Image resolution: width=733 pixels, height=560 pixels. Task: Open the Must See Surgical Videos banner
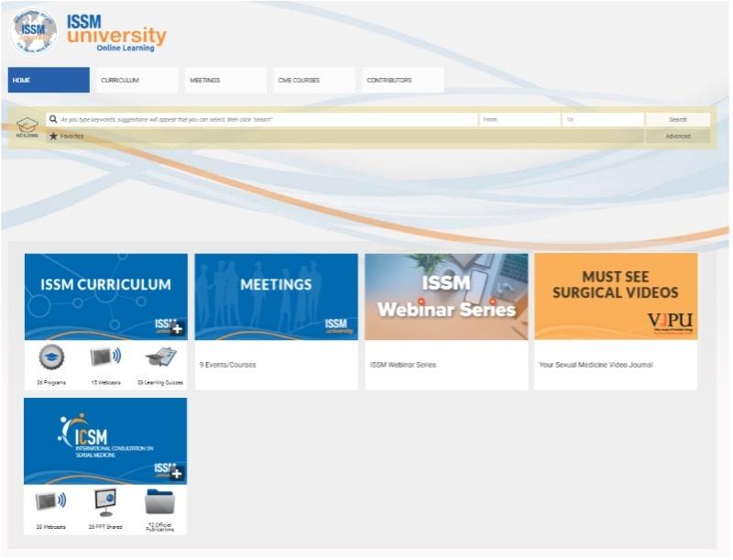616,296
